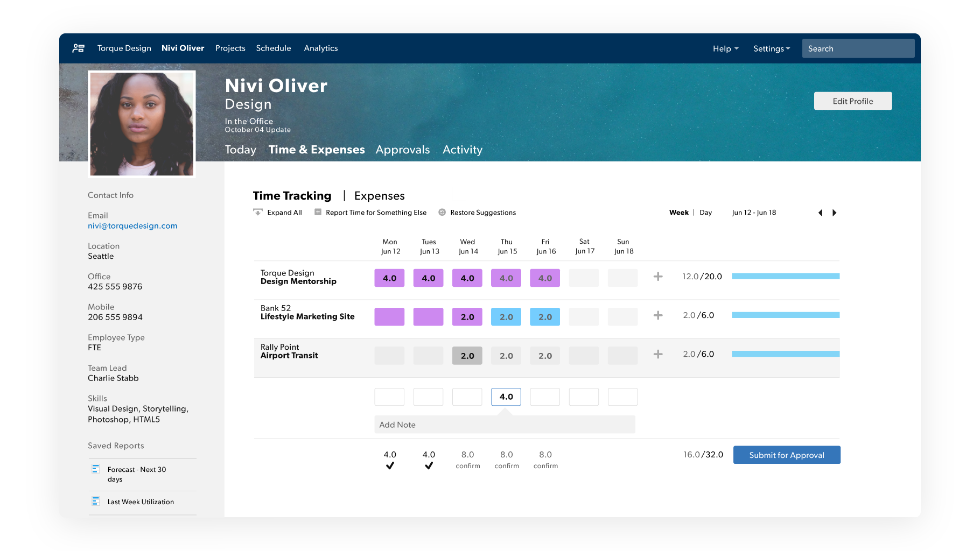Screen dimensions: 980x551
Task: Confirm Monday's hours with the checkmark
Action: click(x=389, y=466)
